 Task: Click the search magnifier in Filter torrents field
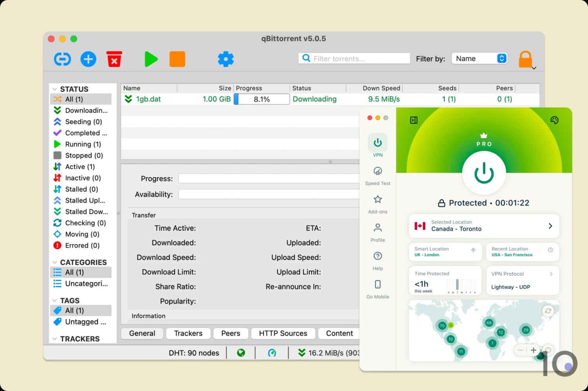click(x=306, y=58)
